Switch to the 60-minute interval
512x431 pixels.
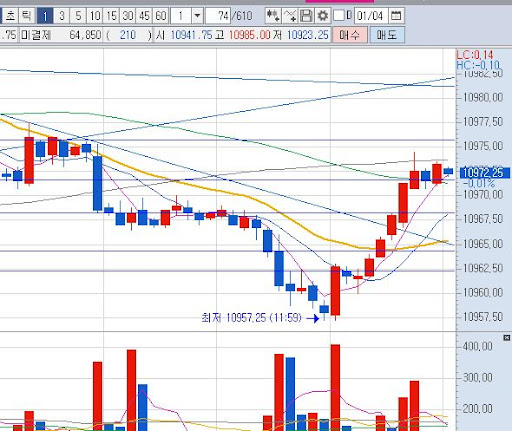[x=161, y=16]
